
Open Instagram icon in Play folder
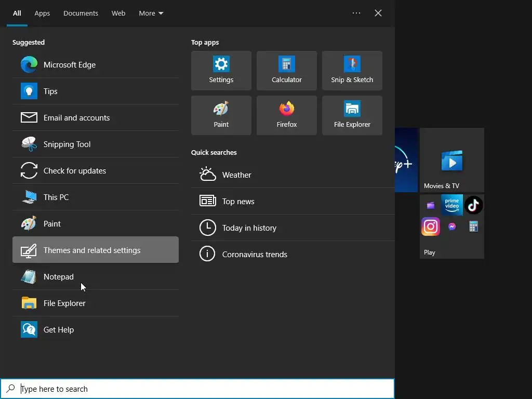(431, 227)
